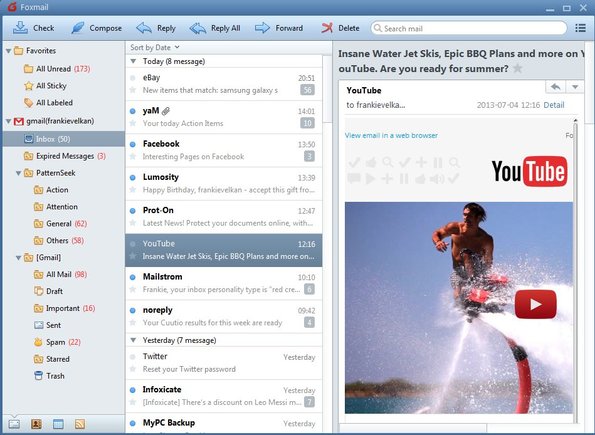Collapse the Favorites tree node
595x435 pixels.
[8, 51]
